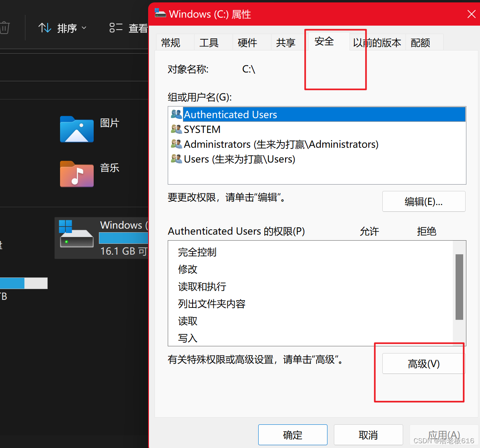Click the Administrators group icon
This screenshot has height=448, width=480.
click(x=176, y=144)
